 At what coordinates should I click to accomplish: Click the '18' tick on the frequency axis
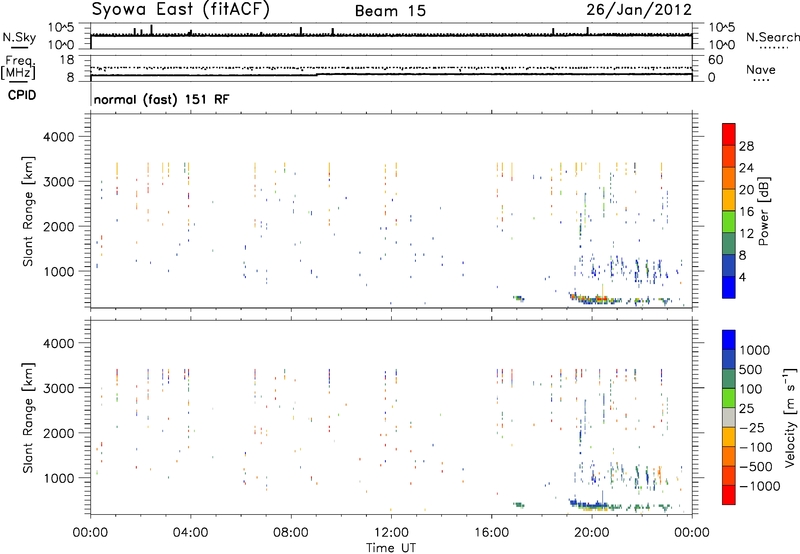66,60
